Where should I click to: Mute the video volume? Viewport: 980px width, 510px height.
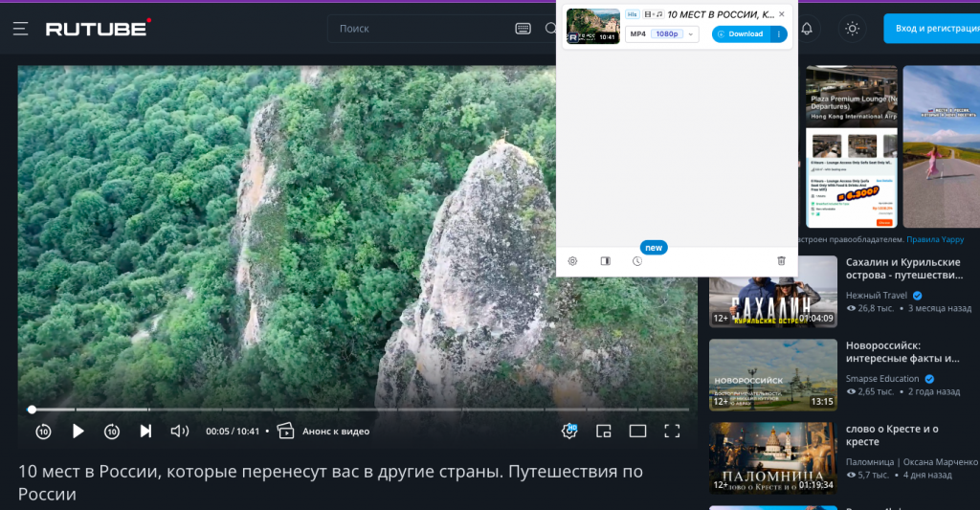[179, 432]
